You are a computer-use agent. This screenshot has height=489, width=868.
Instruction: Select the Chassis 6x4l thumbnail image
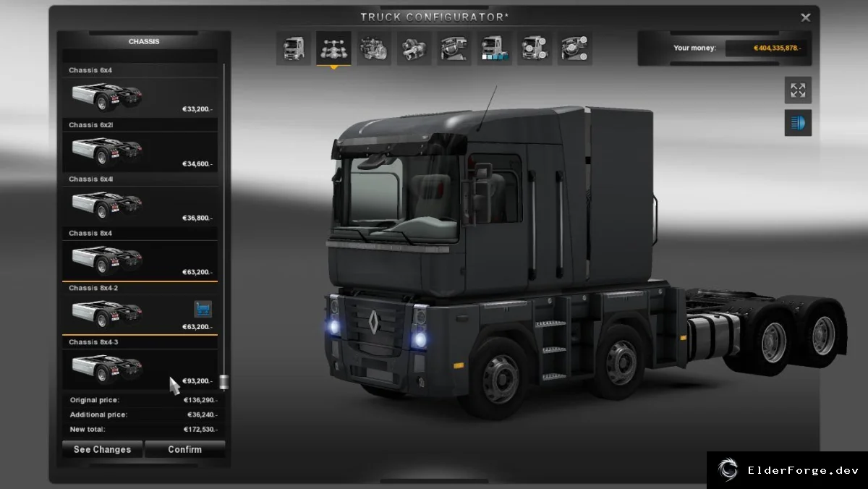[106, 205]
